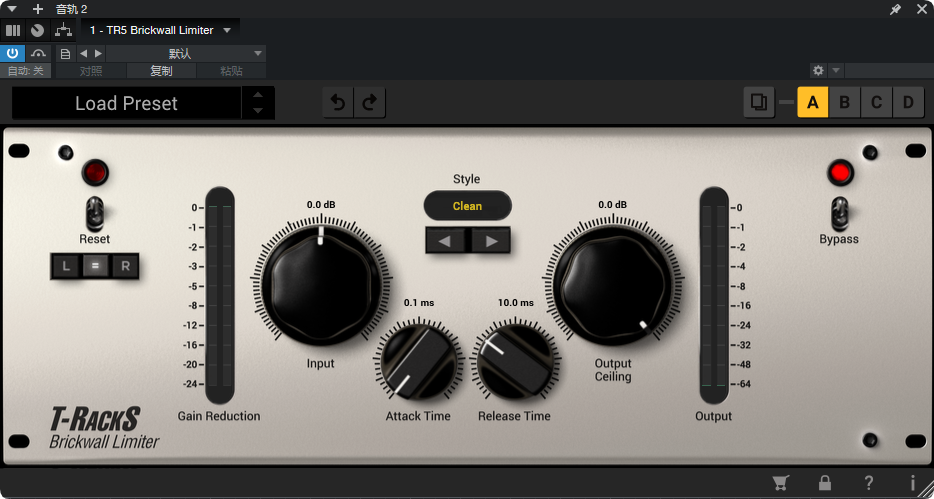Open the collapse triangle at top left

pyautogui.click(x=11, y=9)
